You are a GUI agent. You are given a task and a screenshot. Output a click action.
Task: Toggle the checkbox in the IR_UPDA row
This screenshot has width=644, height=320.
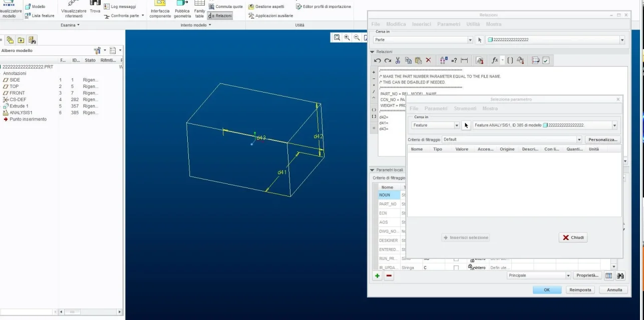[x=456, y=268]
